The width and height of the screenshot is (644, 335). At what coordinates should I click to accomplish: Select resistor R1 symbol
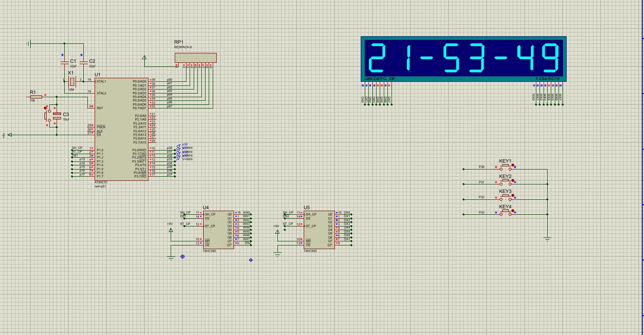coord(35,96)
